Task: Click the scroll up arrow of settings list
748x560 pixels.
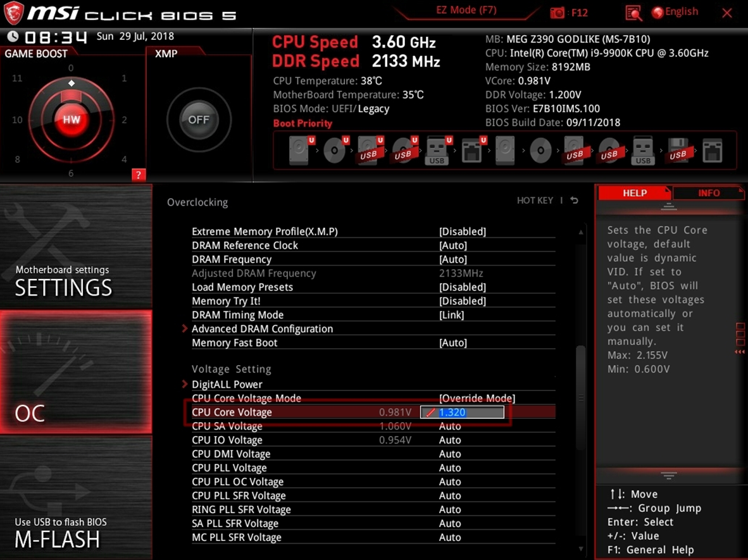Action: tap(580, 232)
